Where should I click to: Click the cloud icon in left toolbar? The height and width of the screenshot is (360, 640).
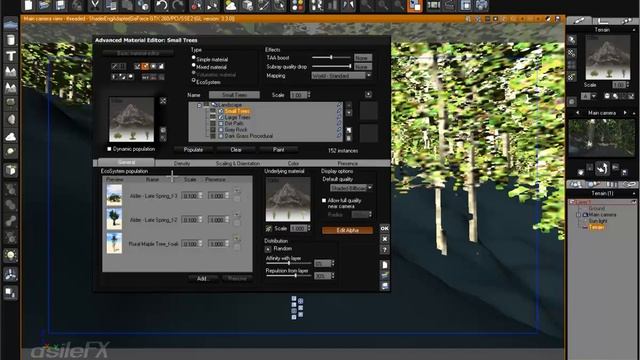click(11, 137)
